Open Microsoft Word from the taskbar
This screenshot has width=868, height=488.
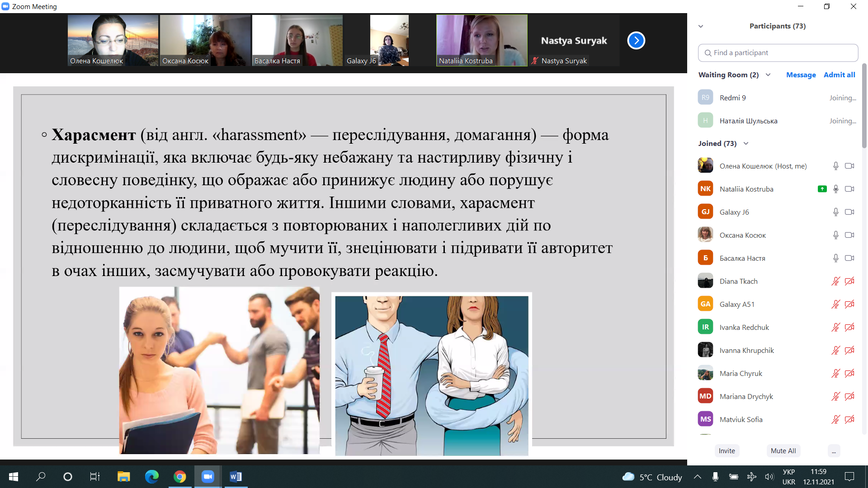(236, 477)
